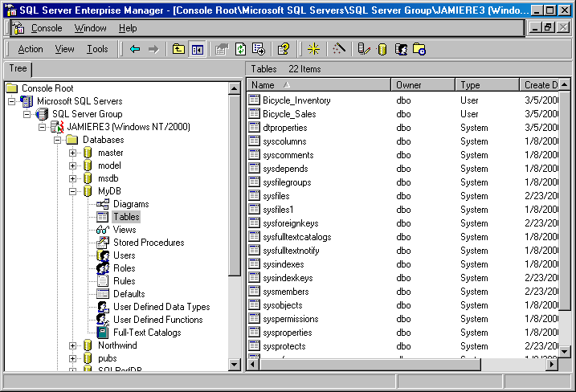576x392 pixels.
Task: Select the sysforeignkeys table row
Action: [x=403, y=223]
